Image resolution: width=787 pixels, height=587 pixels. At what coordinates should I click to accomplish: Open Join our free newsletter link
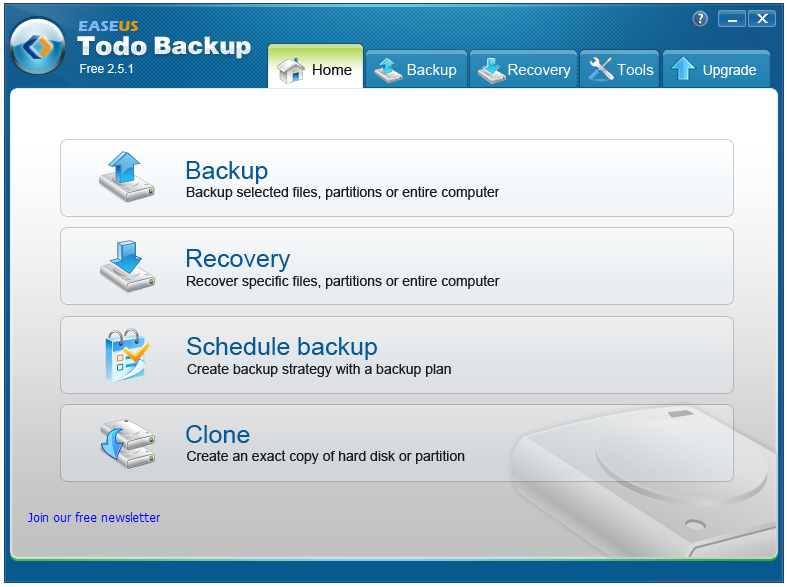coord(94,517)
